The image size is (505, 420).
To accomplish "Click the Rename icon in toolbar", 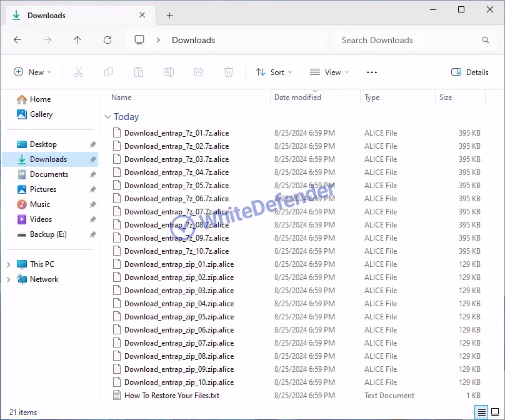I will click(169, 72).
